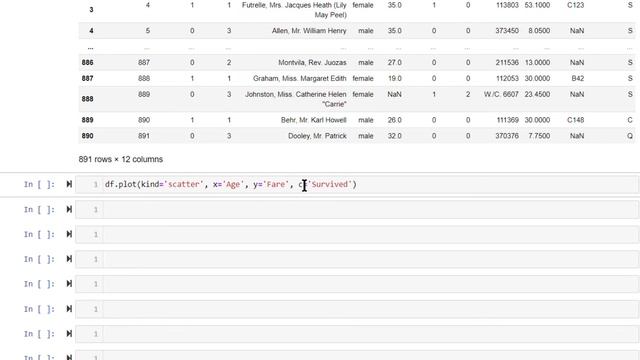Click '891 rows × 12 columns' summary text
640x360 pixels.
tap(121, 159)
